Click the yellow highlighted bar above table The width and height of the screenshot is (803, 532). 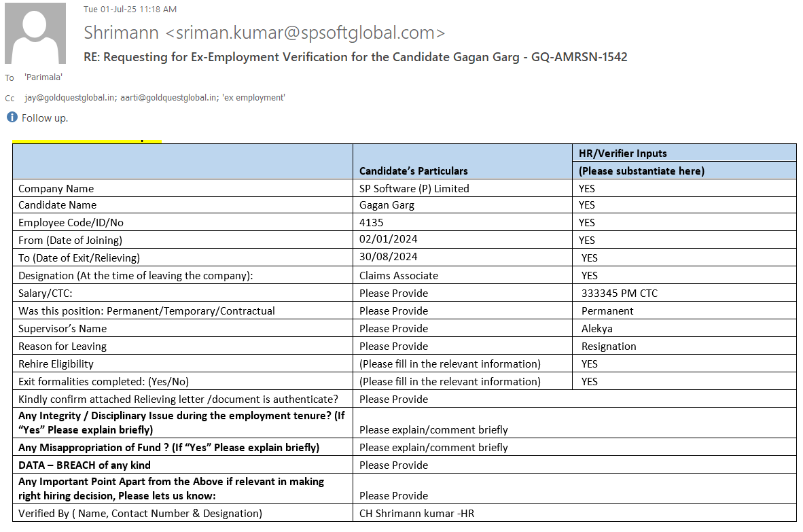point(86,141)
